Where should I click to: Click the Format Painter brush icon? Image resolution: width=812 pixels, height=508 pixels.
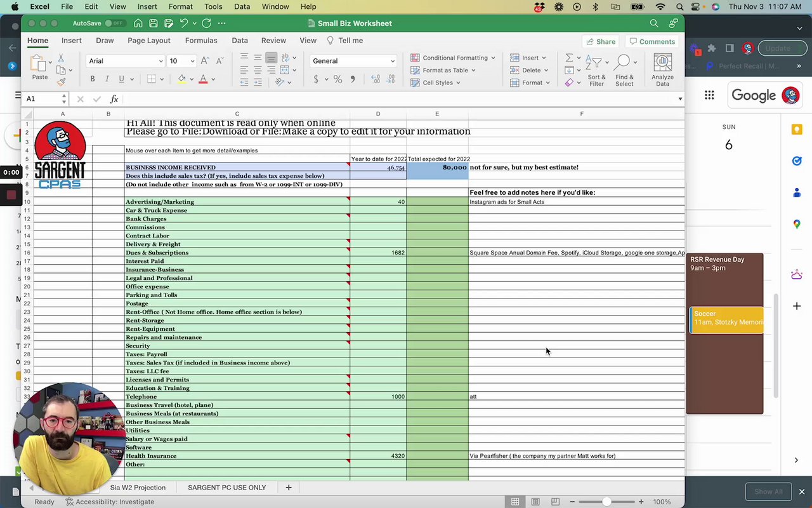[x=61, y=81]
